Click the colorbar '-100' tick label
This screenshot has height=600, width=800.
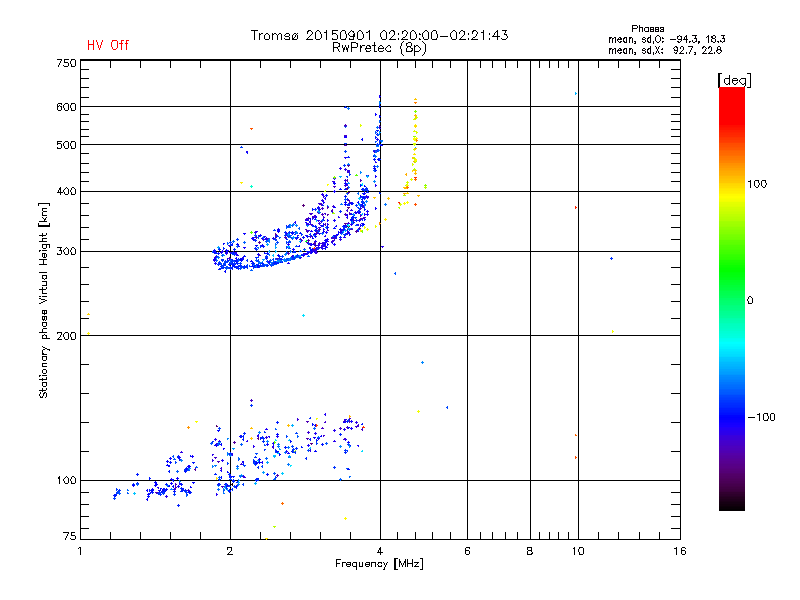(761, 417)
